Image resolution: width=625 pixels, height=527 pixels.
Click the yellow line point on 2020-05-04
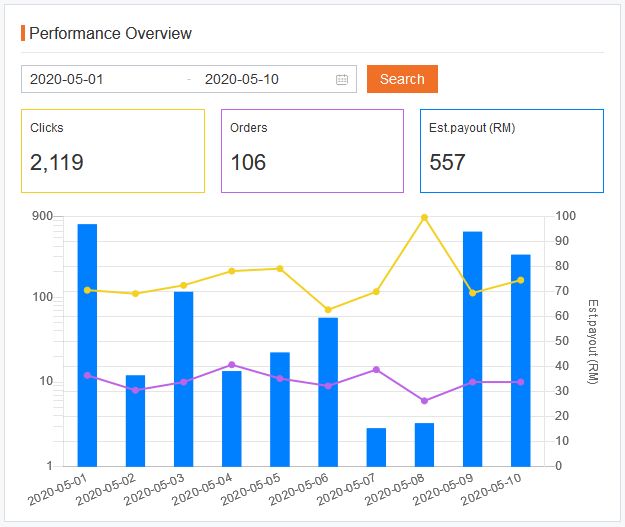click(x=232, y=271)
